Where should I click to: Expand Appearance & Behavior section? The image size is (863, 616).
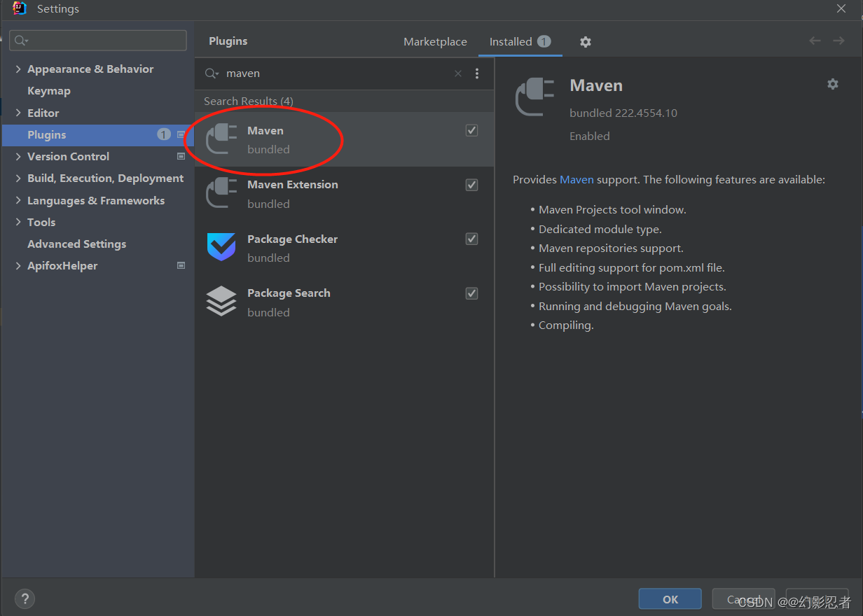click(x=18, y=69)
